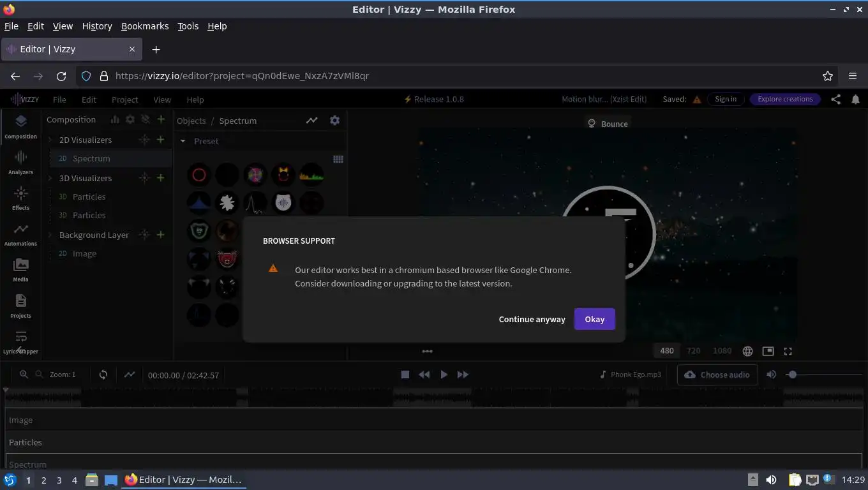868x490 pixels.
Task: Select the green bars preset thumbnail
Action: [x=311, y=175]
